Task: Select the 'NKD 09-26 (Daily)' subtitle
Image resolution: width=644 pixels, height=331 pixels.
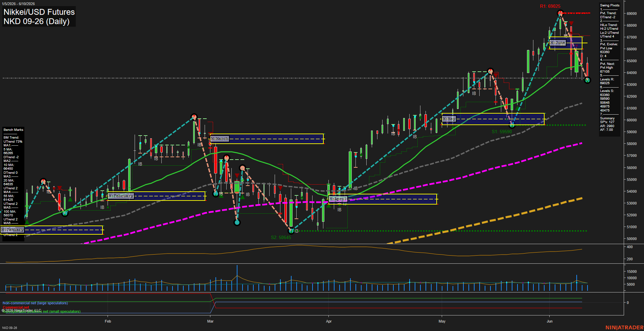Action: pyautogui.click(x=37, y=21)
